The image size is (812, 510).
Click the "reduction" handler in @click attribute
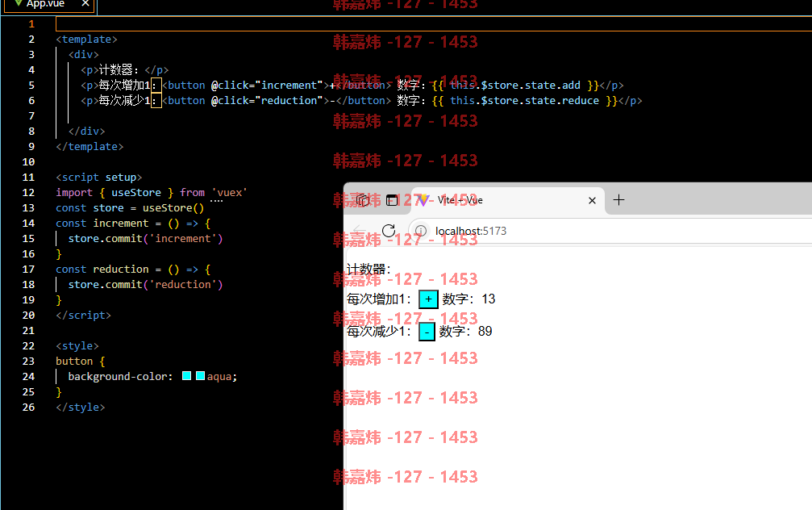pos(289,101)
